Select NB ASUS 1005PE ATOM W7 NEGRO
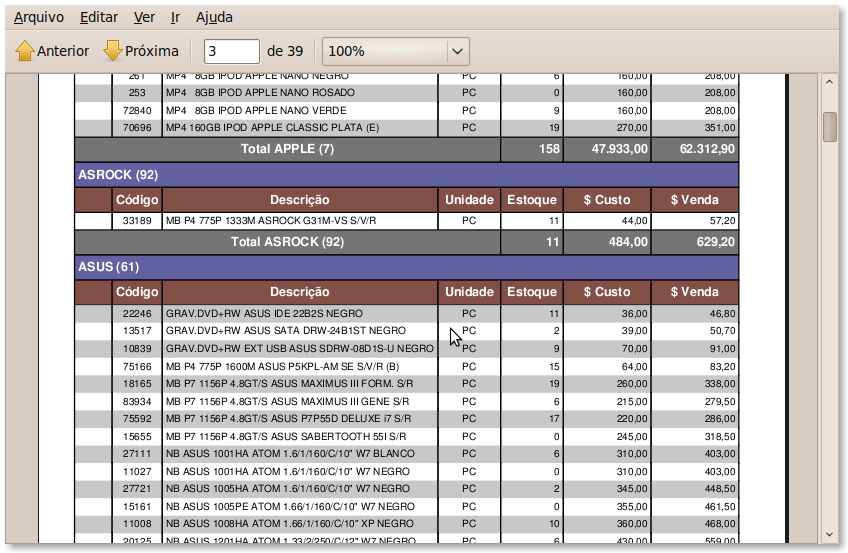Screen dimensions: 848x553 click(290, 507)
